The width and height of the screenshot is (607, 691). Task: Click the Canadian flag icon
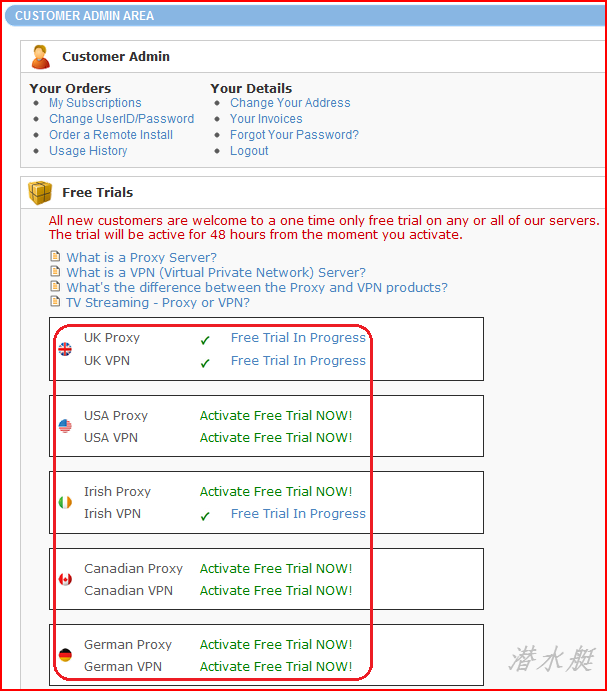tap(65, 579)
